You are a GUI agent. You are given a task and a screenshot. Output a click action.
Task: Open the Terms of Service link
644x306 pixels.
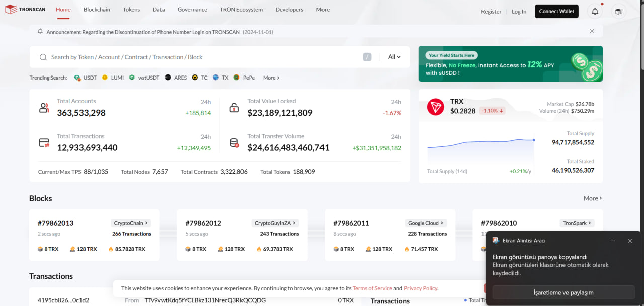(372, 288)
